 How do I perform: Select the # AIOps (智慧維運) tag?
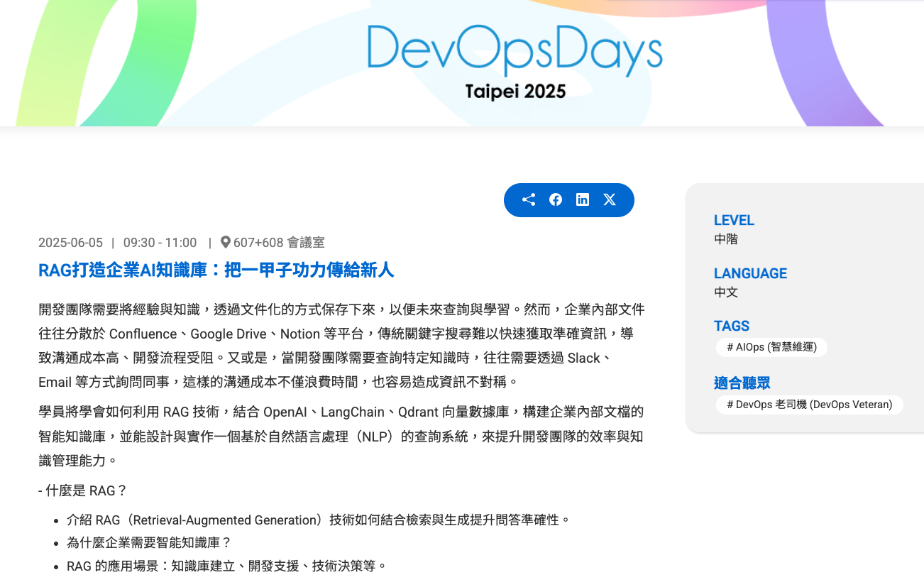(771, 347)
